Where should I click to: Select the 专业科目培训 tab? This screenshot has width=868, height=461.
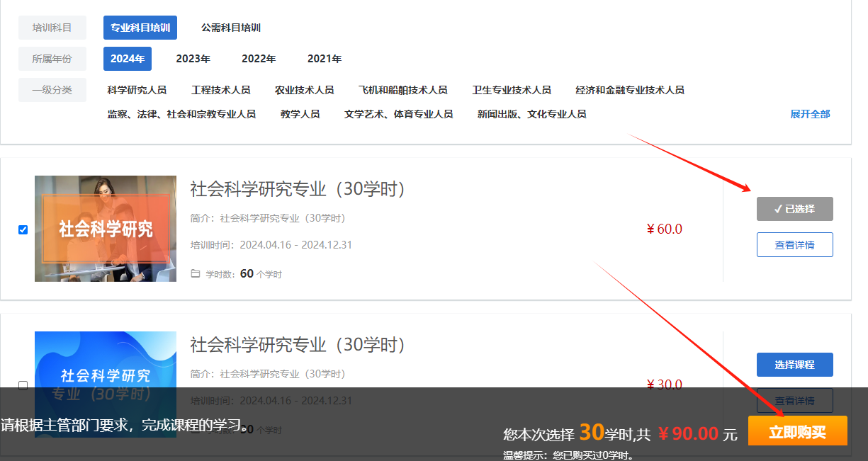[140, 28]
